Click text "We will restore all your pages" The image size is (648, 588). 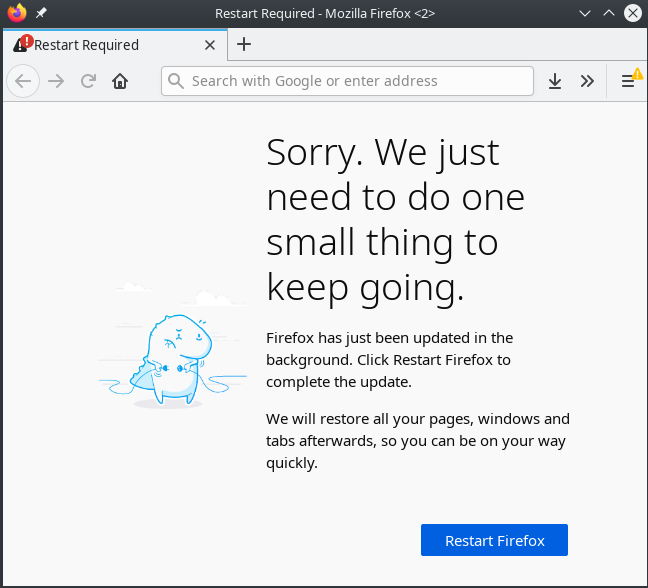(x=418, y=440)
